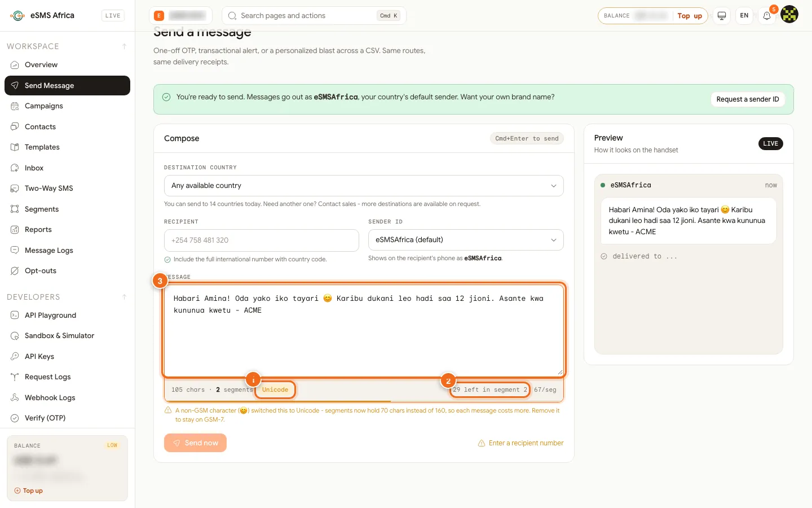Image resolution: width=812 pixels, height=508 pixels.
Task: Open the user avatar menu
Action: tap(789, 15)
